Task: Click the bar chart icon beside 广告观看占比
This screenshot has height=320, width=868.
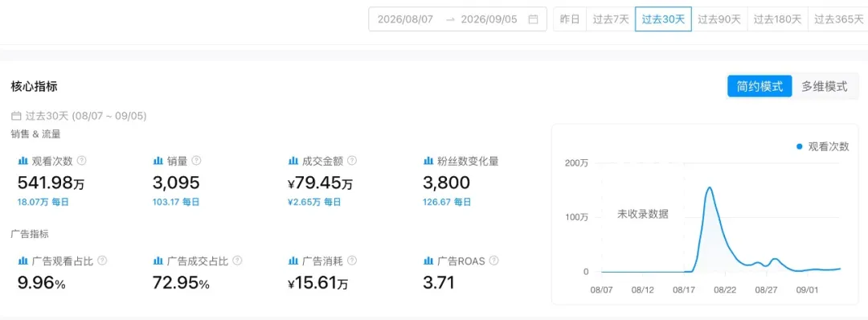Action: (23, 261)
